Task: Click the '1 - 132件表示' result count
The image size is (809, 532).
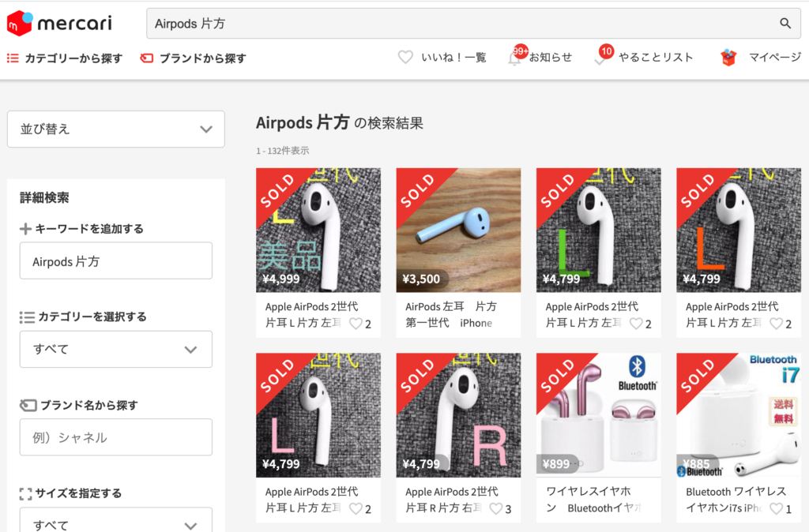Action: (283, 151)
